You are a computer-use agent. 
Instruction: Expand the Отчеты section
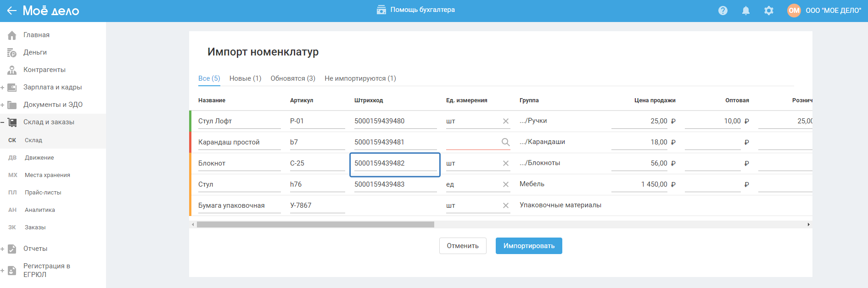[3, 249]
